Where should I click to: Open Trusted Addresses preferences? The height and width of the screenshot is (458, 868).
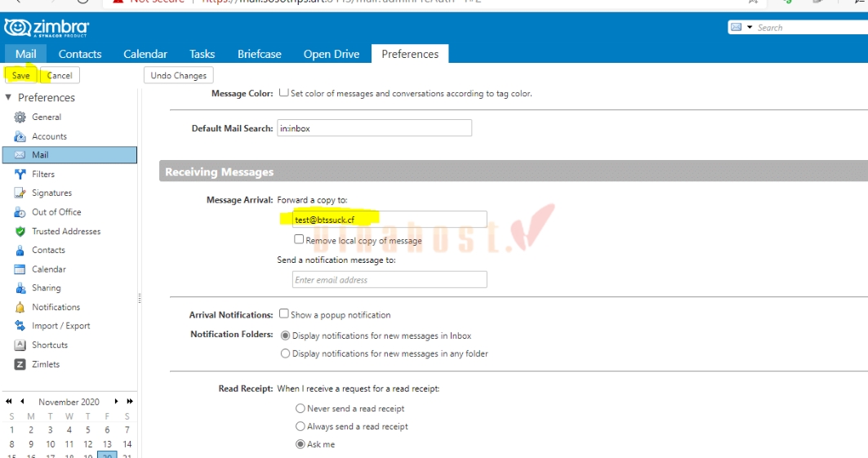(x=66, y=231)
